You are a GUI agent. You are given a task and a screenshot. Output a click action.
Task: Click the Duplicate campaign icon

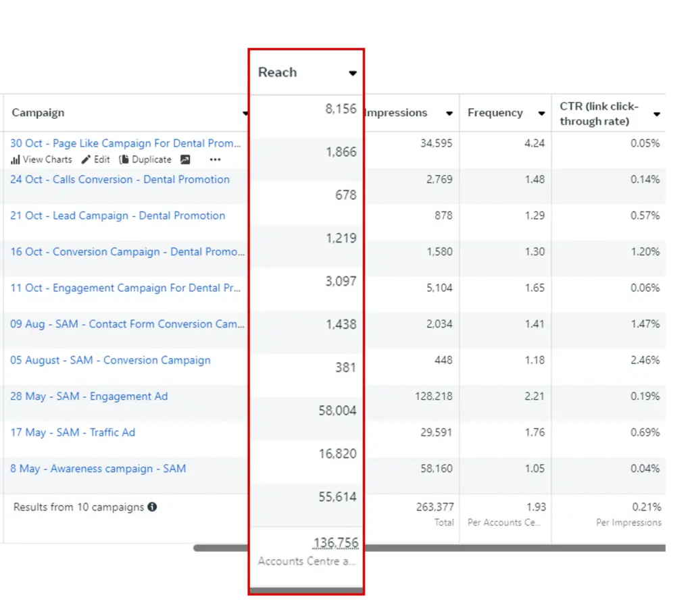click(x=124, y=160)
